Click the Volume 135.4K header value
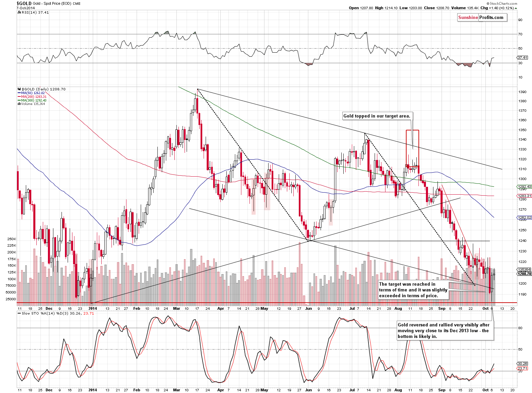 click(x=464, y=8)
